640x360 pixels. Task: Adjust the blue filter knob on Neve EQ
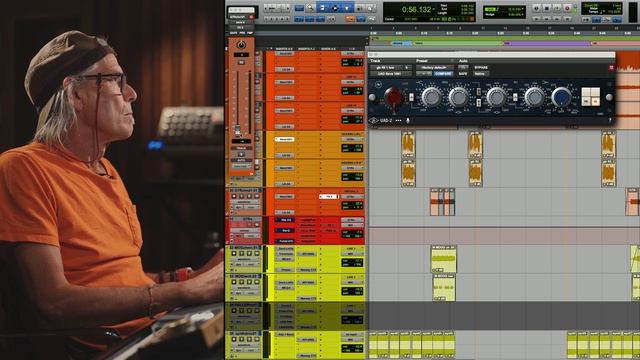(561, 97)
